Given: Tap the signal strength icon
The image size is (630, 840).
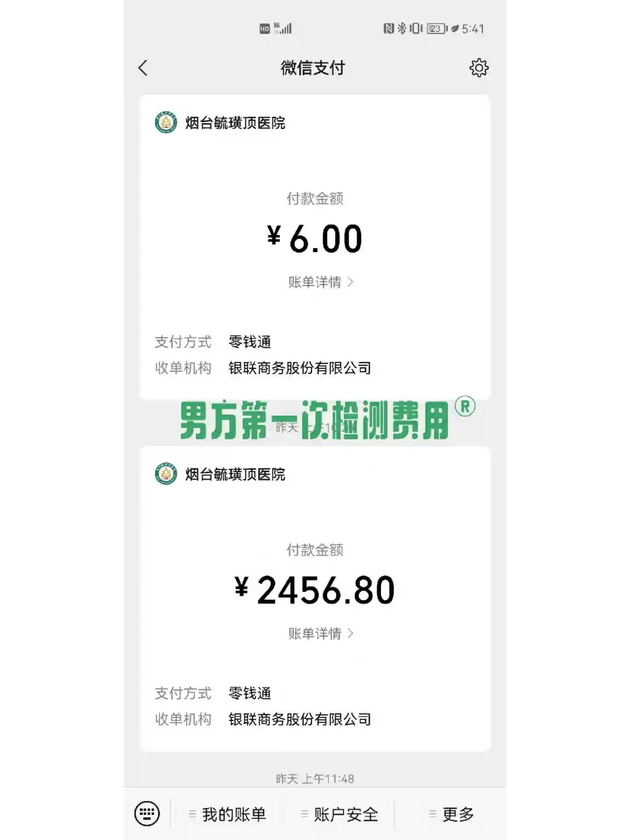Looking at the screenshot, I should pos(284,28).
